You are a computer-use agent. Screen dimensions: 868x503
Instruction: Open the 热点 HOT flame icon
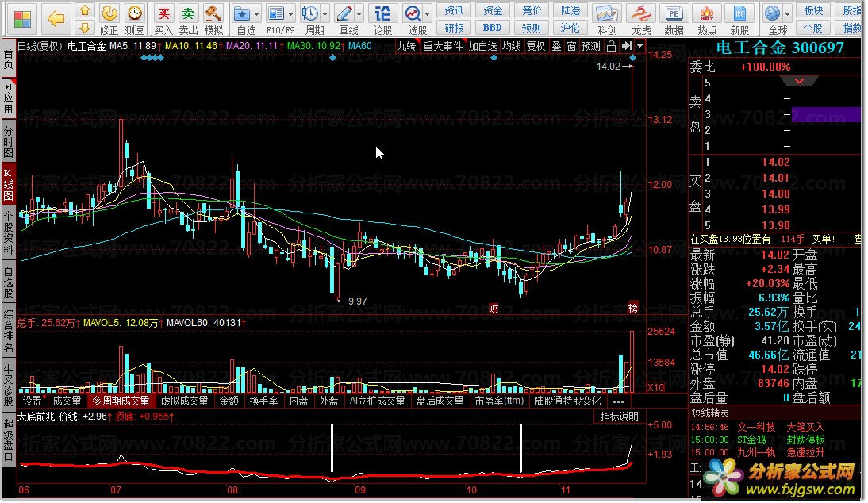click(707, 13)
